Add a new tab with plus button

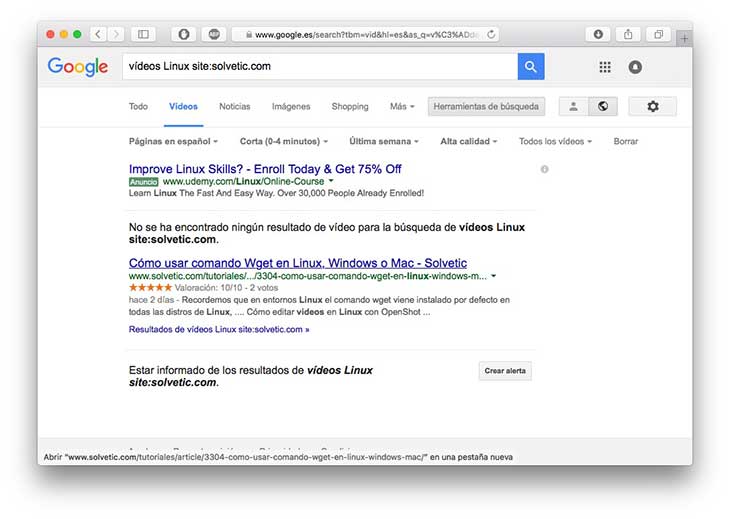[684, 38]
